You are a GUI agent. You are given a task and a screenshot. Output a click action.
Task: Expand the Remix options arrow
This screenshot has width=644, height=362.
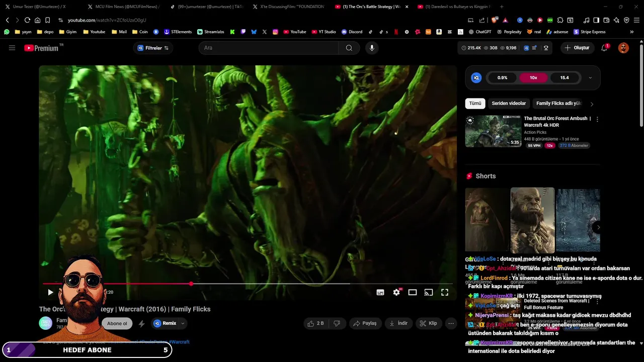[183, 323]
